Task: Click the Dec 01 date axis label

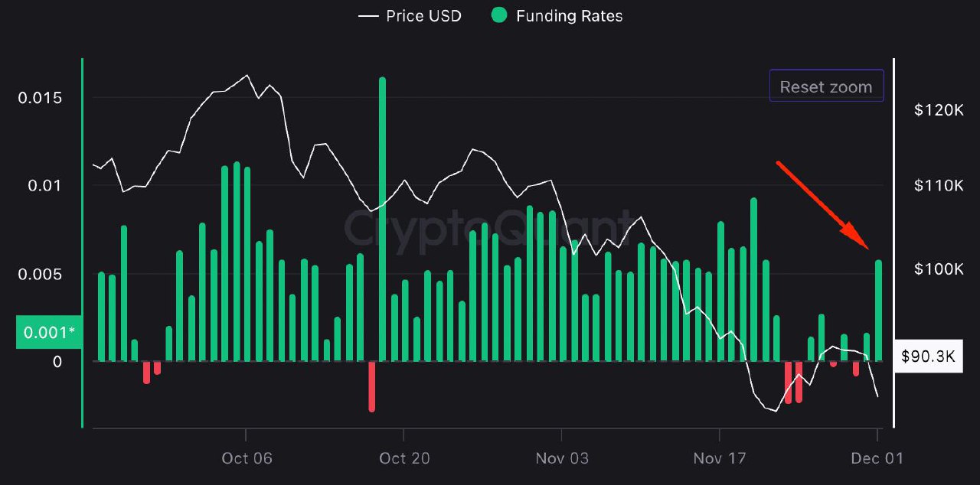Action: (878, 458)
